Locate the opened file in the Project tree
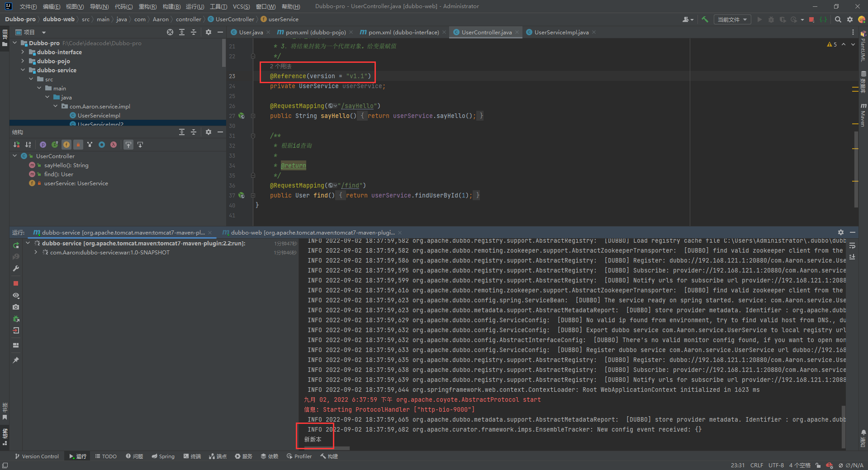Image resolution: width=868 pixels, height=470 pixels. pos(170,32)
